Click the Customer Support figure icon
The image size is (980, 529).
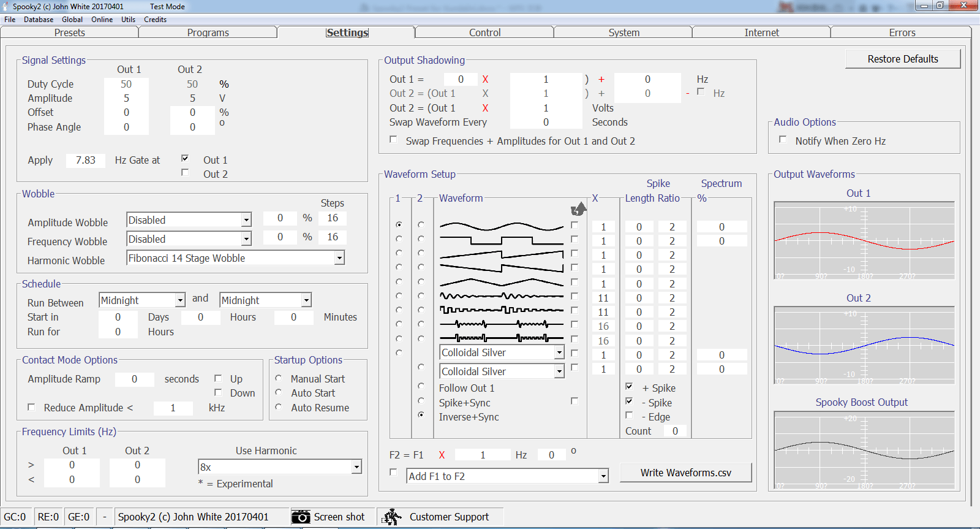[x=392, y=517]
